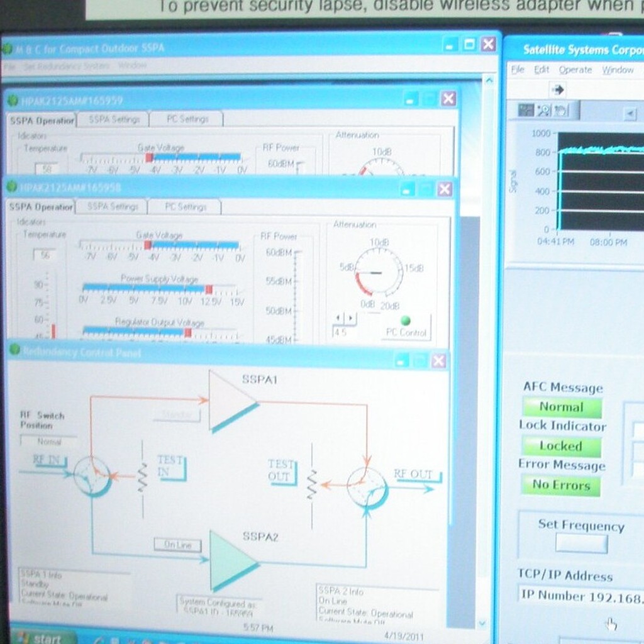The width and height of the screenshot is (644, 644).
Task: Select the chart zoom magnifier tool
Action: click(543, 111)
